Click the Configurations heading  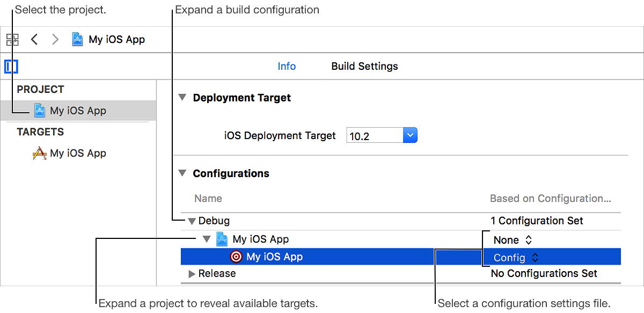click(231, 173)
